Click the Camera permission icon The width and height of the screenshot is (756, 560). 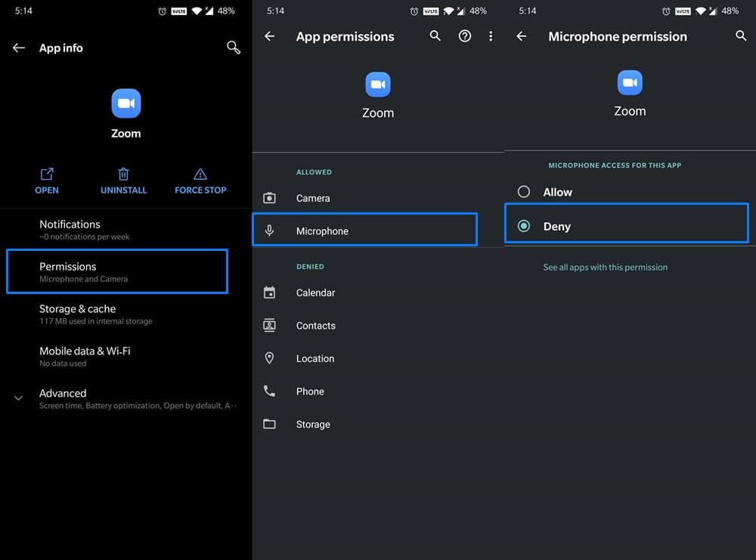270,197
